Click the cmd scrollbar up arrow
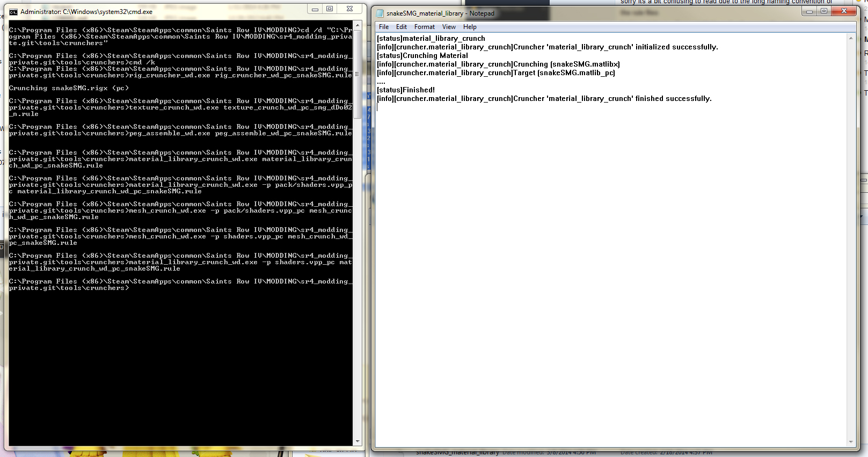This screenshot has height=457, width=868. [358, 25]
